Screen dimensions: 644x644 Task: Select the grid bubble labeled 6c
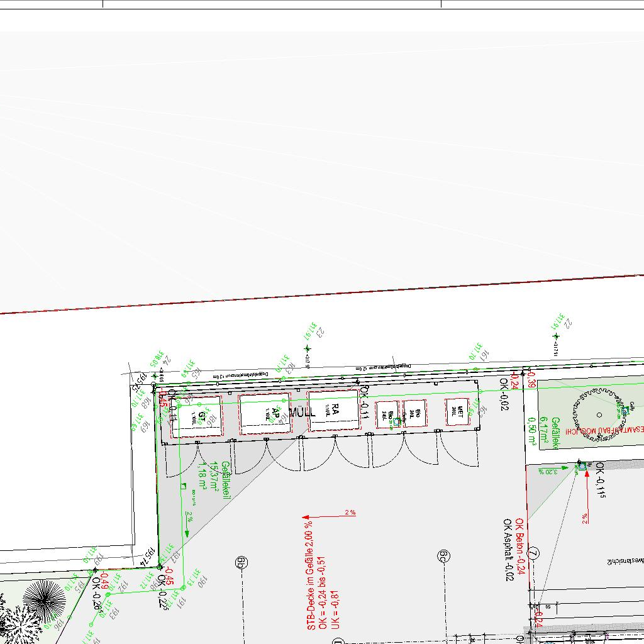[x=443, y=556]
